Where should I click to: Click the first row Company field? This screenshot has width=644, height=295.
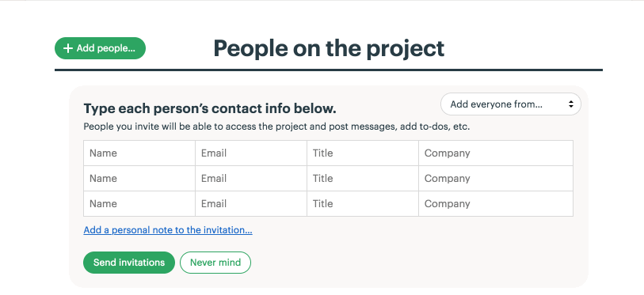tap(496, 153)
